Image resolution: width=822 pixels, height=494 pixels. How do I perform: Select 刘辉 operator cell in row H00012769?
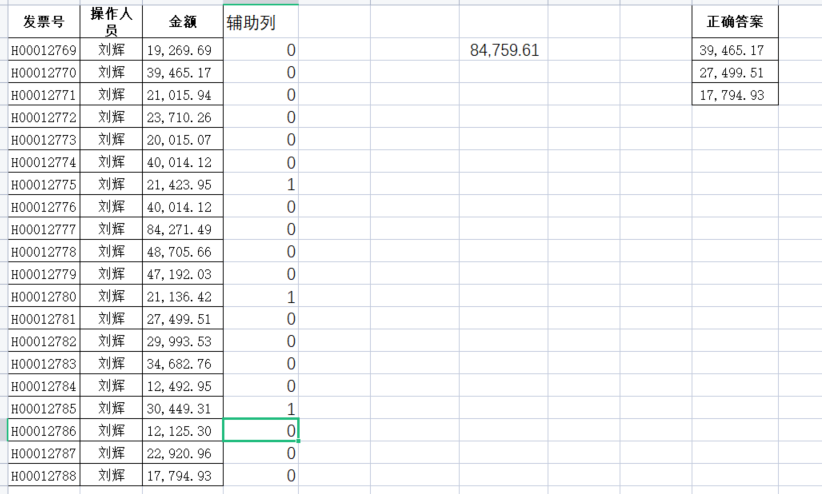point(111,50)
